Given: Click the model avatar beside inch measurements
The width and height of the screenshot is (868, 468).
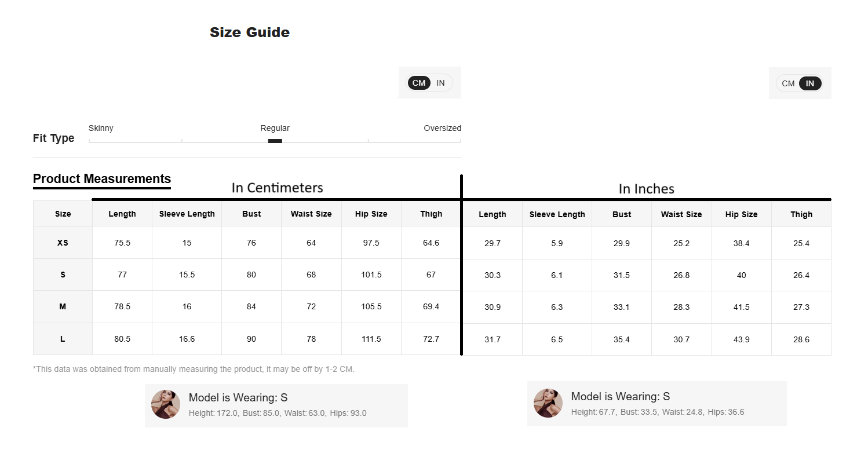Looking at the screenshot, I should click(548, 403).
